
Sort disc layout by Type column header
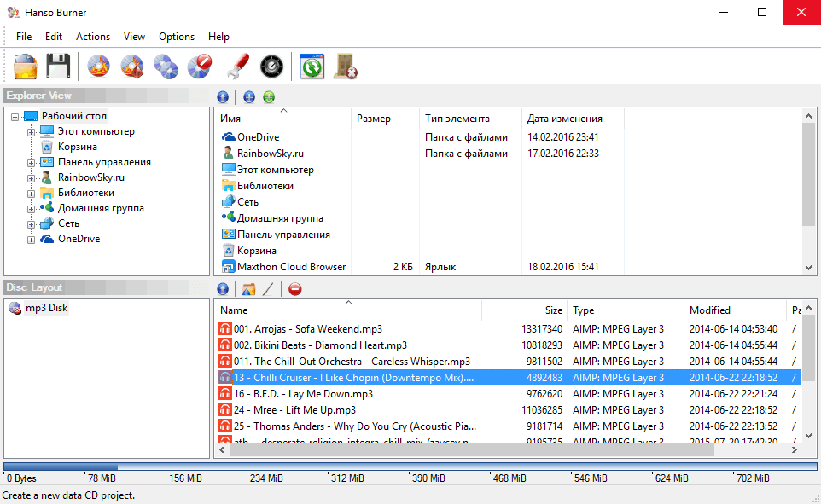click(626, 310)
